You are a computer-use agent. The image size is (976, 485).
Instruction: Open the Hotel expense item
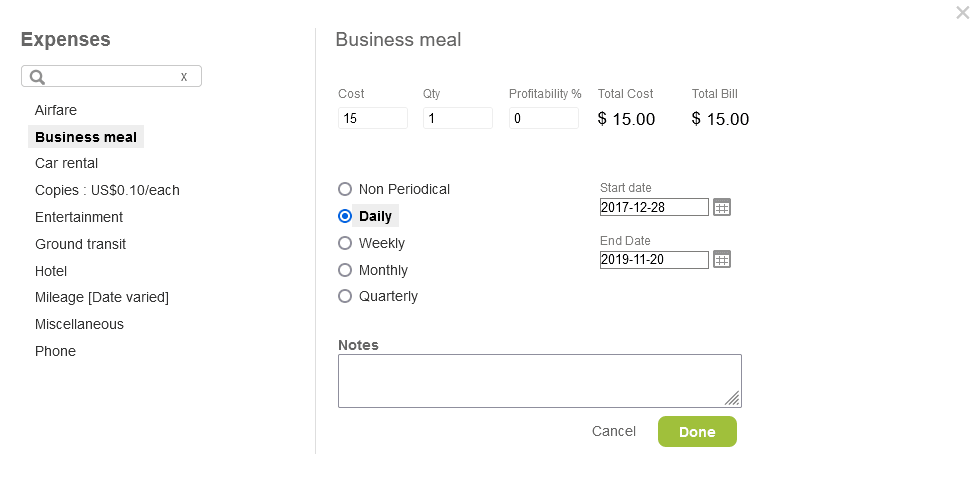51,271
